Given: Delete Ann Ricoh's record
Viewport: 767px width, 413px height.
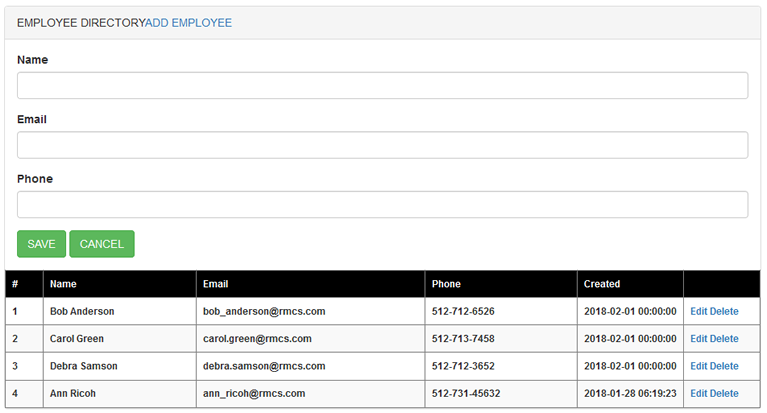Looking at the screenshot, I should point(724,393).
